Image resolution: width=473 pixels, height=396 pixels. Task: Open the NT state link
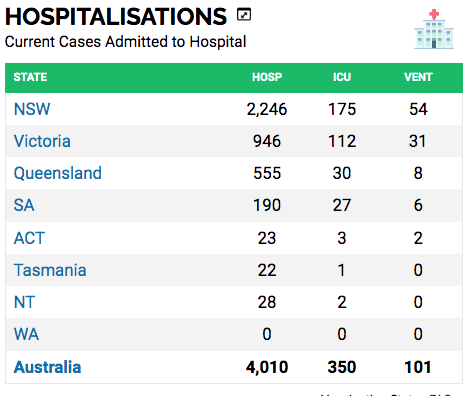pyautogui.click(x=24, y=302)
